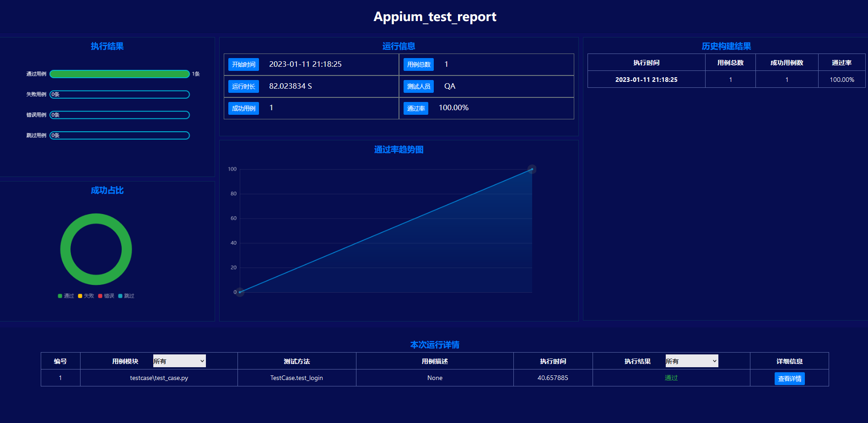Click the 运行信息 panel heading
Image resolution: width=868 pixels, height=423 pixels.
[399, 46]
